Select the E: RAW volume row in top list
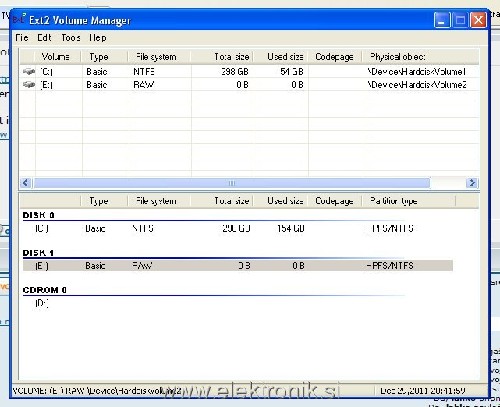The image size is (500, 407). 249,85
